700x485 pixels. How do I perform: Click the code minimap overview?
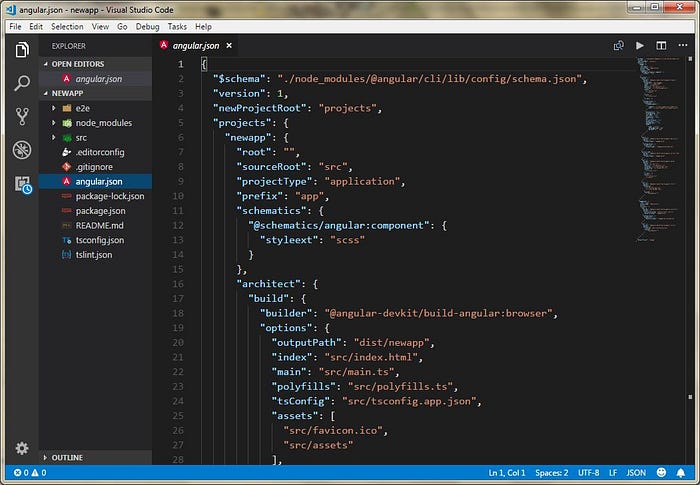click(x=660, y=150)
